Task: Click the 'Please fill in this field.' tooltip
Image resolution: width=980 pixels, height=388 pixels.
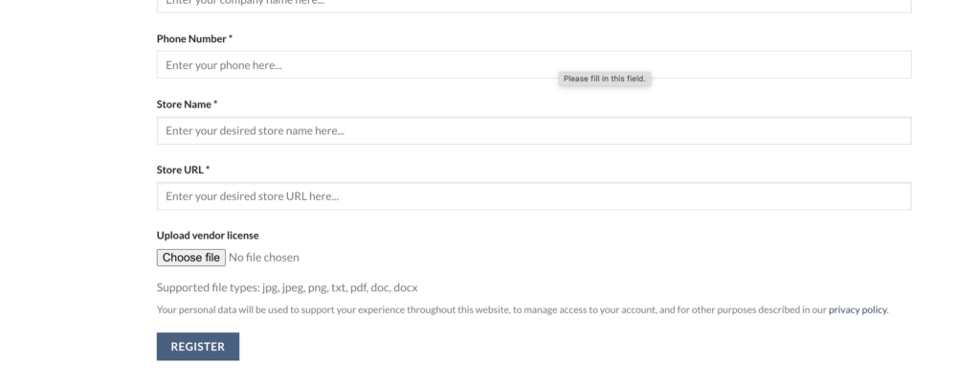Action: (605, 79)
